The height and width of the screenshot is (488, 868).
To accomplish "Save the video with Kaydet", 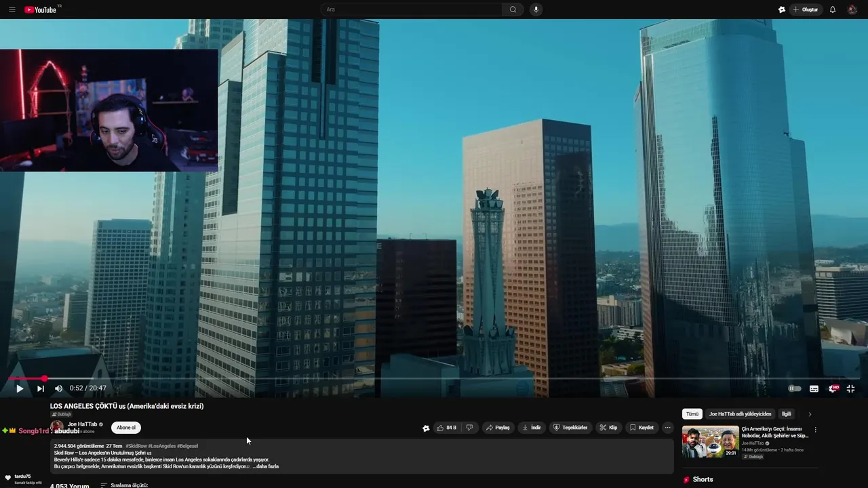I will pyautogui.click(x=642, y=428).
